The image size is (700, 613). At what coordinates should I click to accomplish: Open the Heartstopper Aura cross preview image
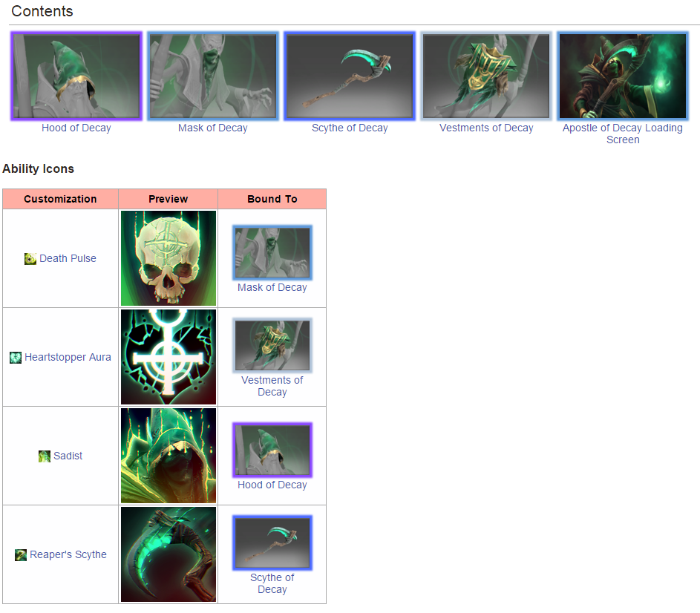[x=169, y=357]
